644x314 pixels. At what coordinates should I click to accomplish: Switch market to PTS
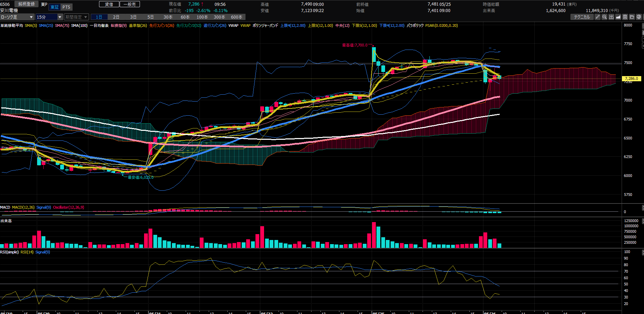[66, 7]
